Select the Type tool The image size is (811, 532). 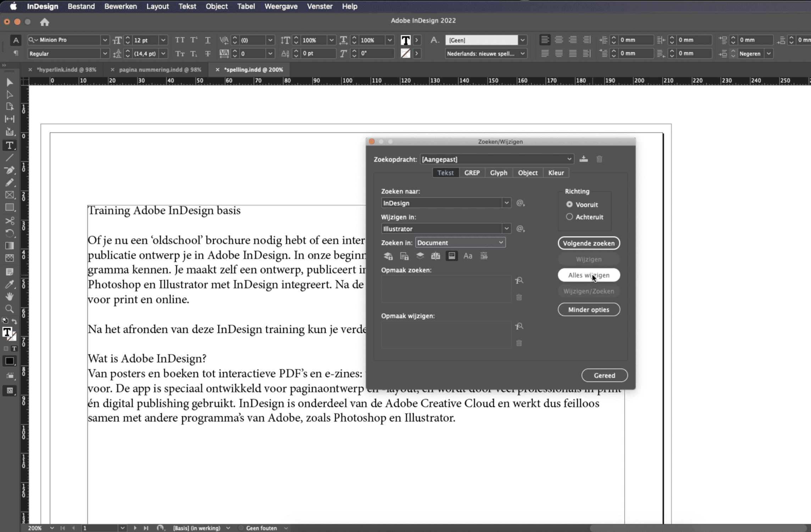tap(10, 145)
